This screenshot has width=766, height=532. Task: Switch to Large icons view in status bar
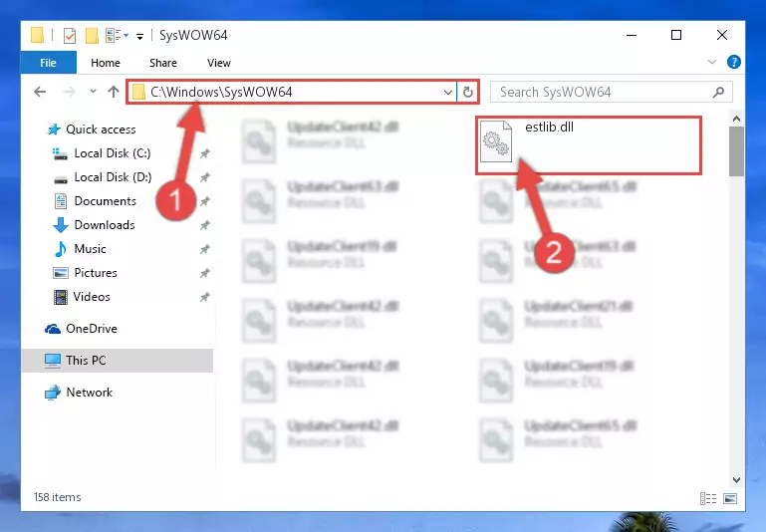730,498
